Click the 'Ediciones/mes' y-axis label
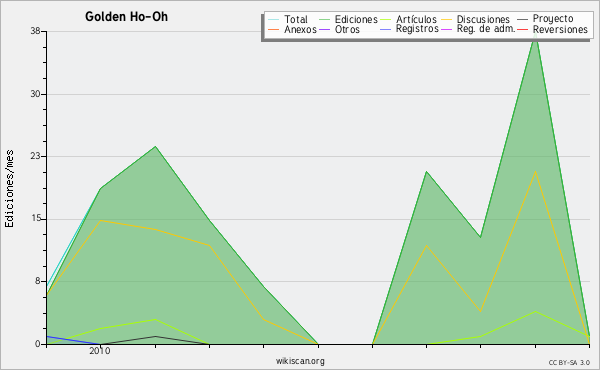The image size is (600, 370). point(9,189)
